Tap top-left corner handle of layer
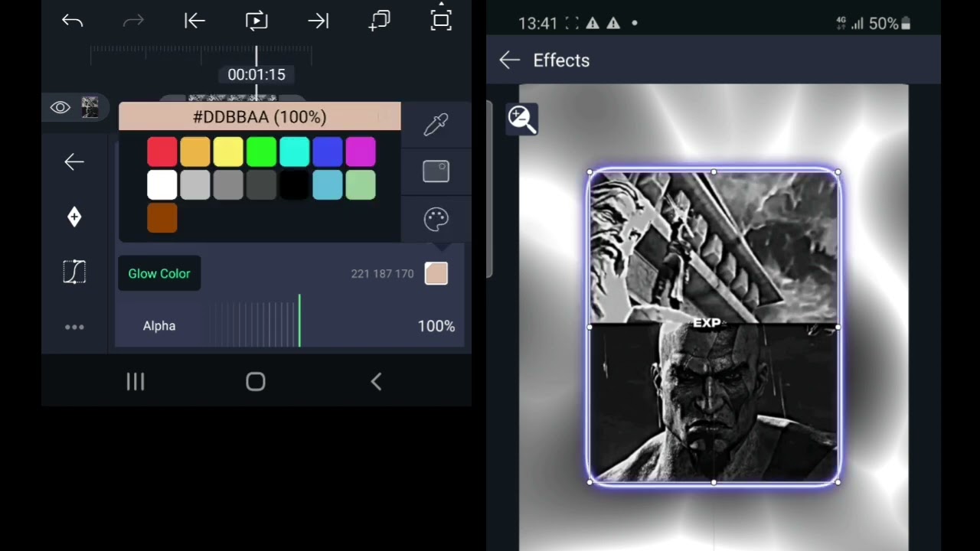980x551 pixels. pyautogui.click(x=590, y=172)
